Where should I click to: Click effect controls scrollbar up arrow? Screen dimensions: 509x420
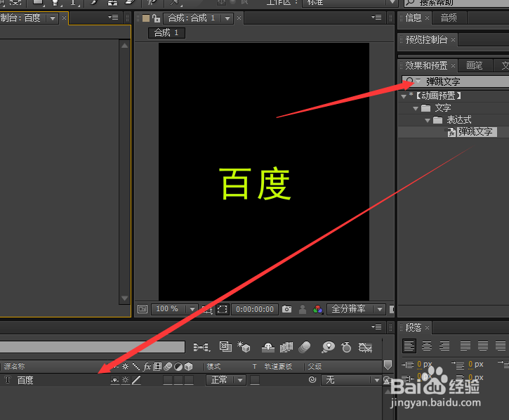point(125,46)
